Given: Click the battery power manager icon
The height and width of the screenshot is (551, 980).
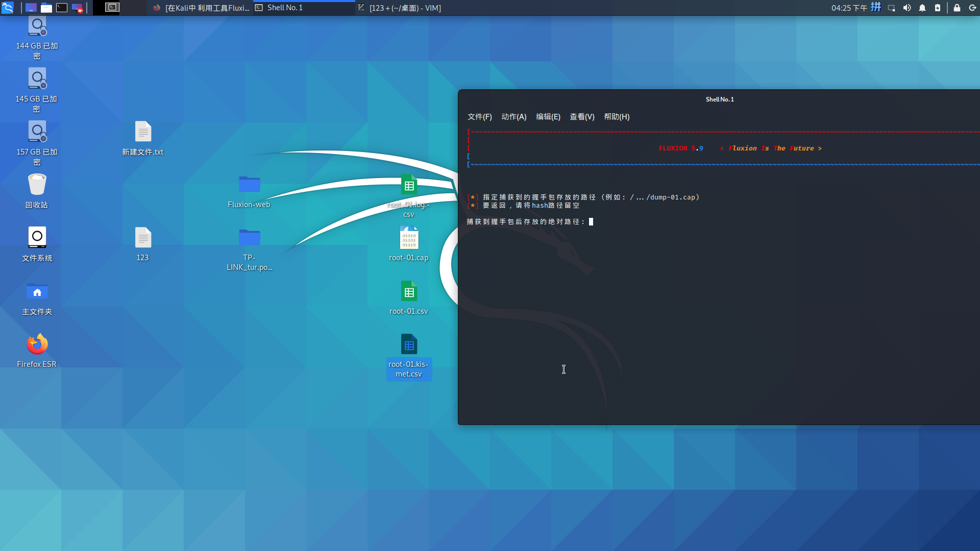Looking at the screenshot, I should click(x=938, y=8).
